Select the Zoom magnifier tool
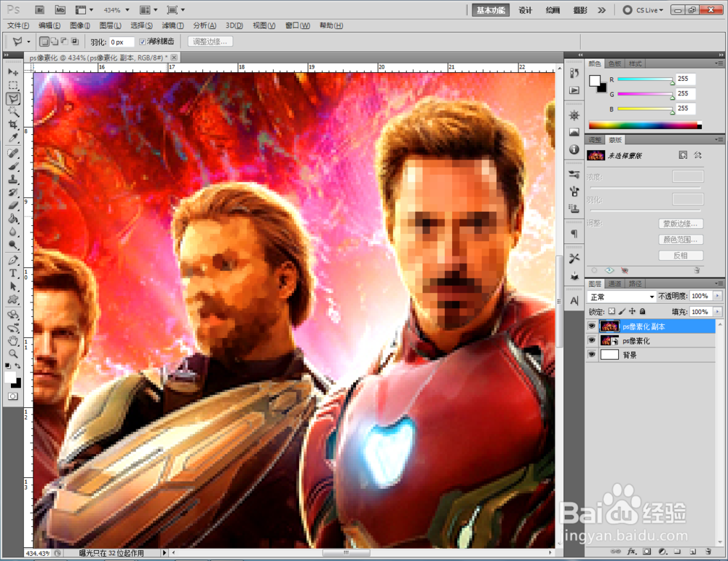This screenshot has height=561, width=728. click(x=13, y=353)
